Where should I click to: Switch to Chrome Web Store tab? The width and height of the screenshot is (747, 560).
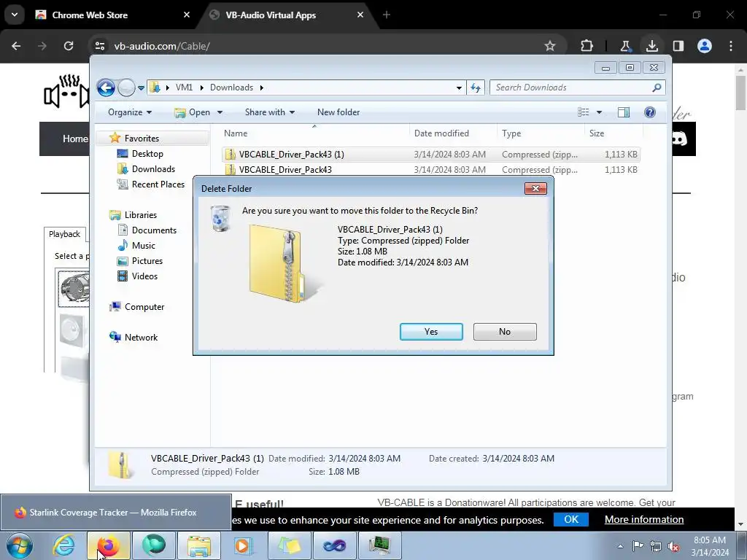point(109,15)
